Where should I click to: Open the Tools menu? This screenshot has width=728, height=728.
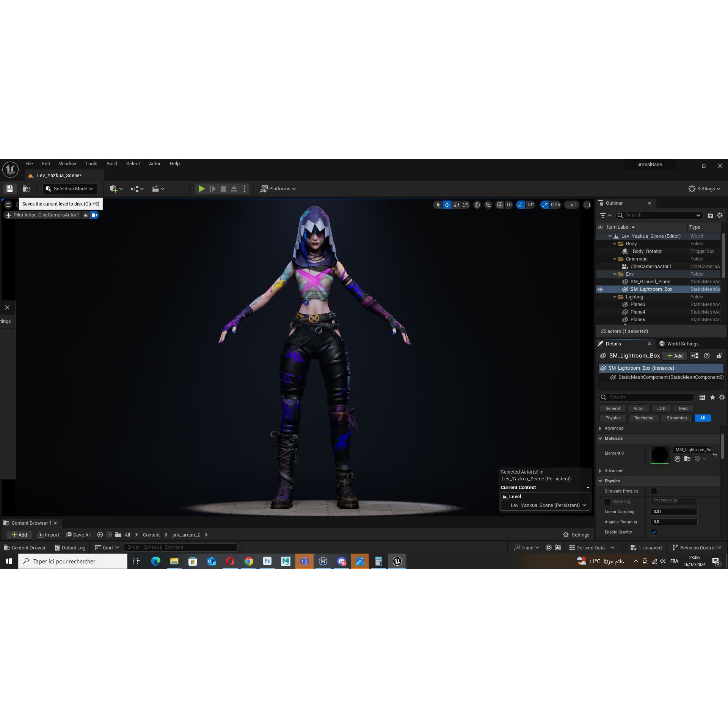click(x=91, y=164)
